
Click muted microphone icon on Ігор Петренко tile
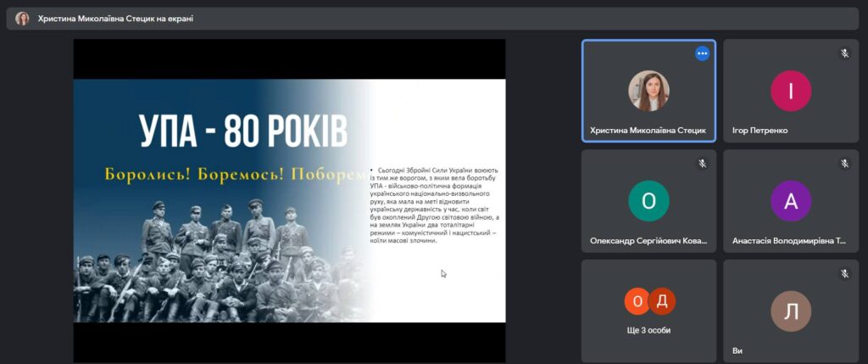click(844, 53)
